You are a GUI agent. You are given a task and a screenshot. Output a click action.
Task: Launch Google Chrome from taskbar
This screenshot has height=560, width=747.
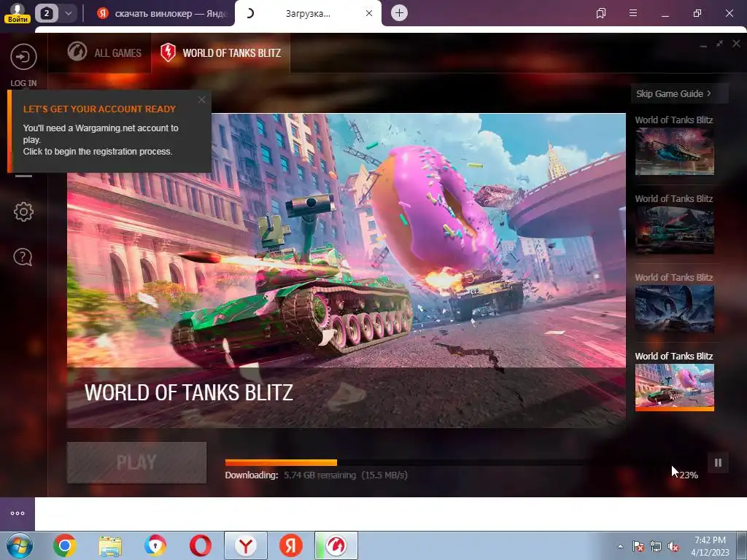click(x=65, y=545)
